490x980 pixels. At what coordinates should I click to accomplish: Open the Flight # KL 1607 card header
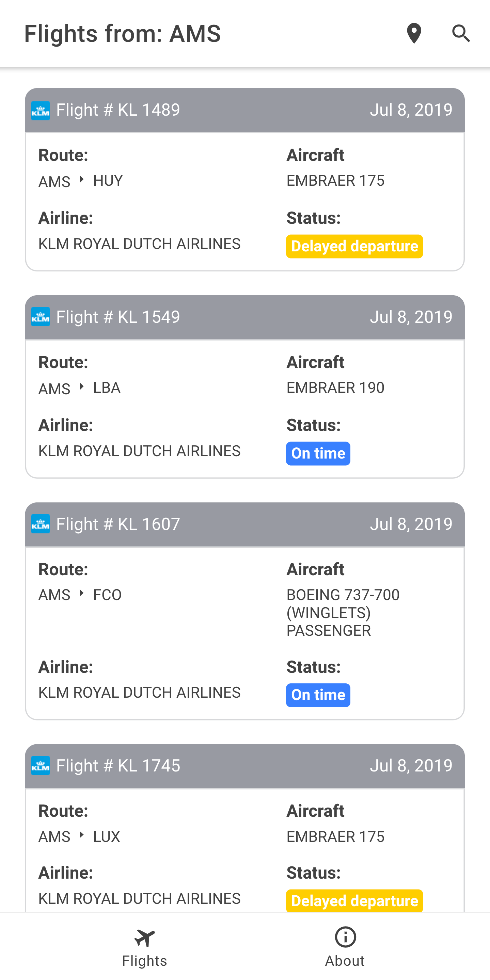[245, 524]
